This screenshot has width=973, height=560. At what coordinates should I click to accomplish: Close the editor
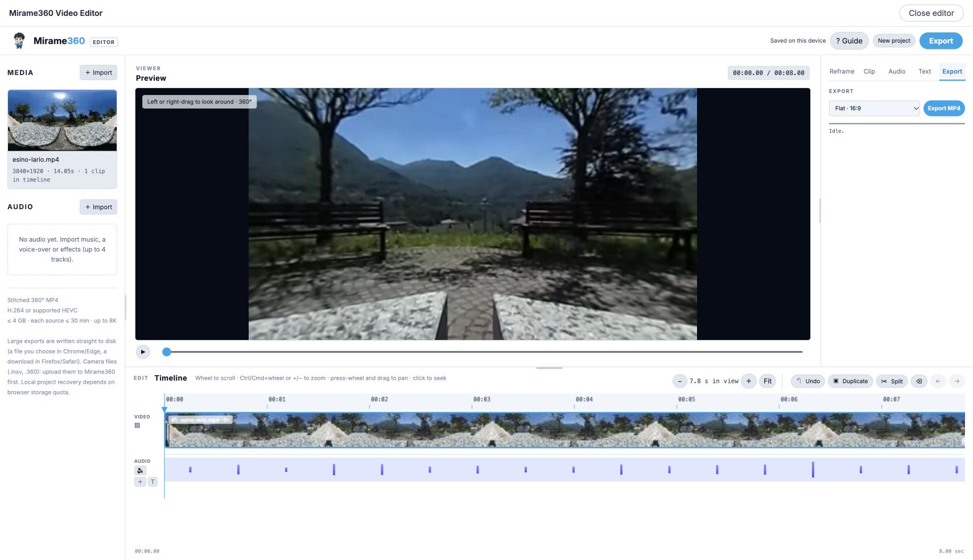(931, 13)
